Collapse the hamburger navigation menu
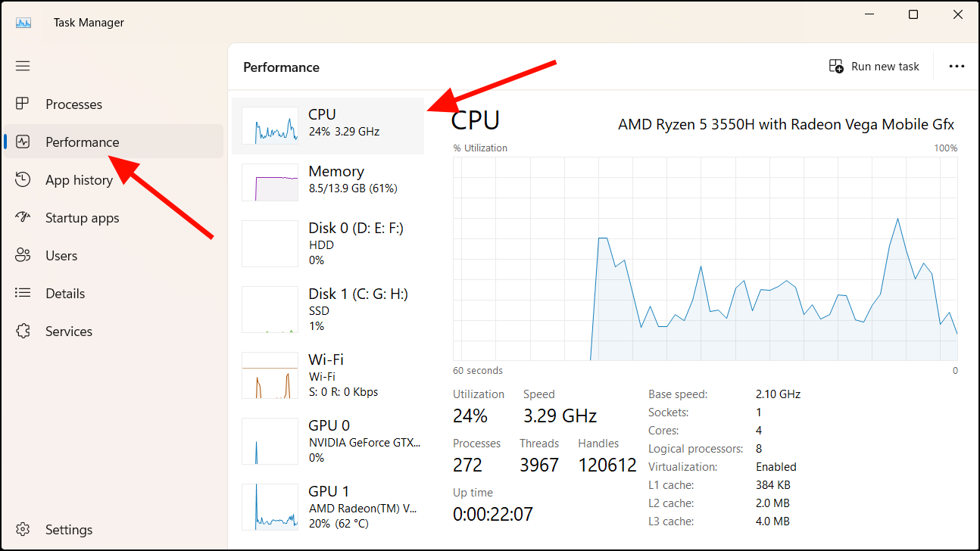The width and height of the screenshot is (980, 551). pos(23,66)
